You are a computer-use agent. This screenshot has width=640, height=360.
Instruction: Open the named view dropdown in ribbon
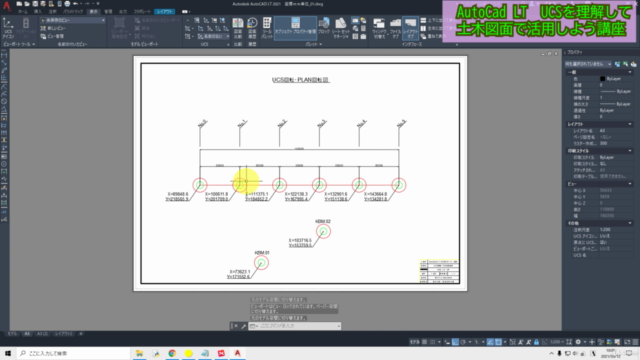[73, 20]
